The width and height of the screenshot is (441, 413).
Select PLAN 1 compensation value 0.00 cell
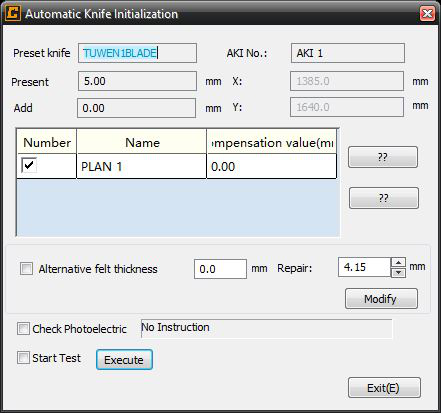(272, 166)
